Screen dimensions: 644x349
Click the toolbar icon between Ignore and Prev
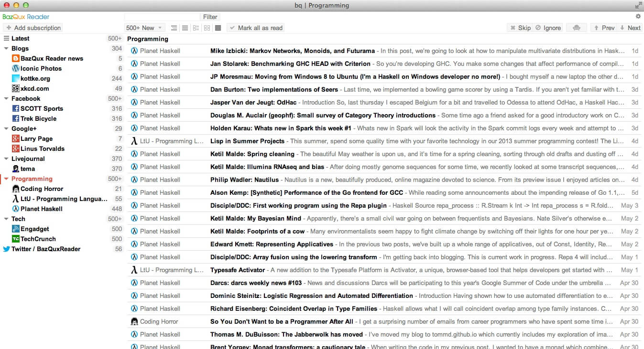pyautogui.click(x=576, y=28)
